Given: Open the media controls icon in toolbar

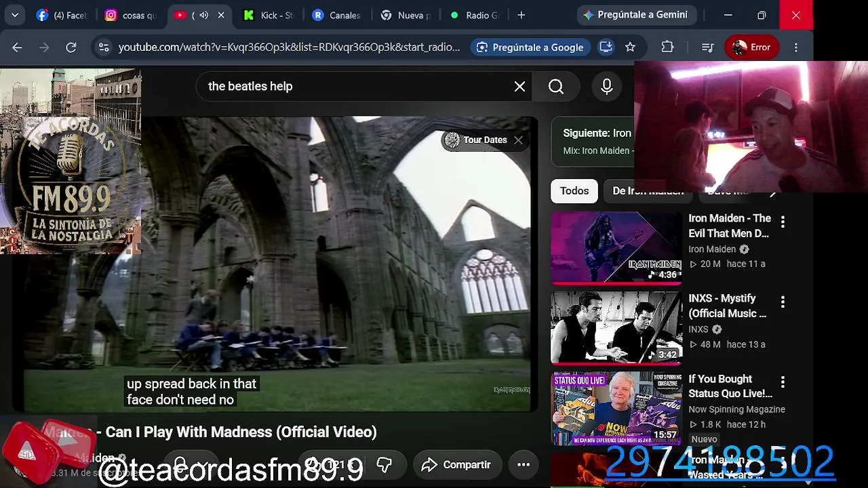Looking at the screenshot, I should pos(707,47).
